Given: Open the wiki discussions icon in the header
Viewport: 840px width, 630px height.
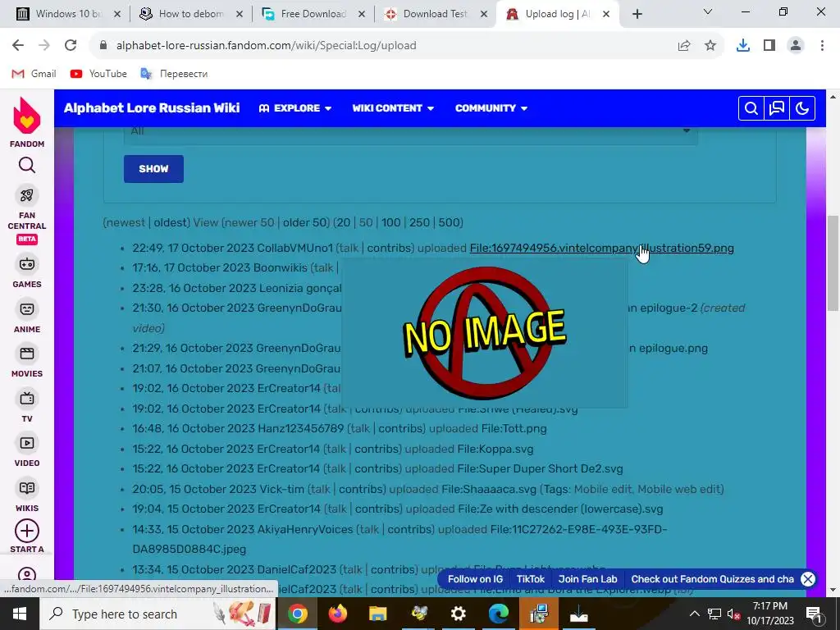Looking at the screenshot, I should tap(777, 108).
